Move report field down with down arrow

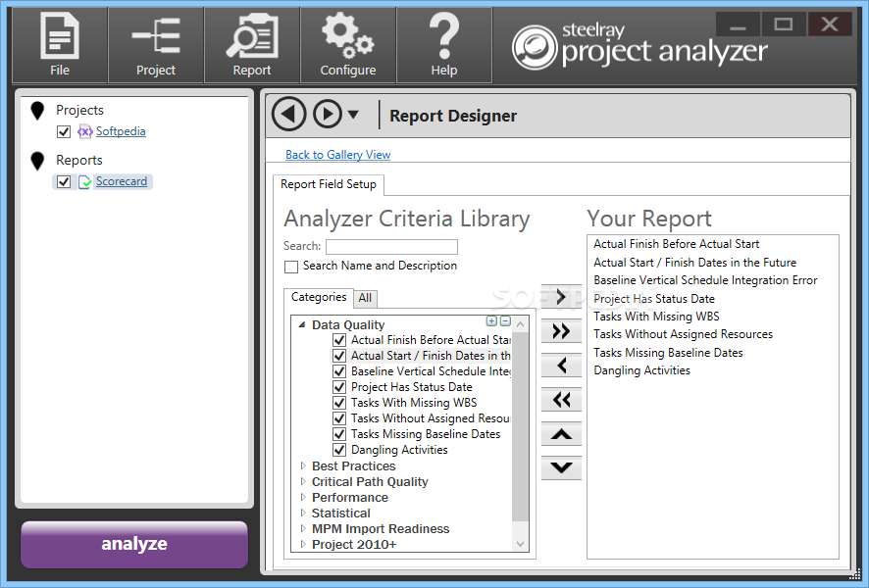(x=561, y=467)
